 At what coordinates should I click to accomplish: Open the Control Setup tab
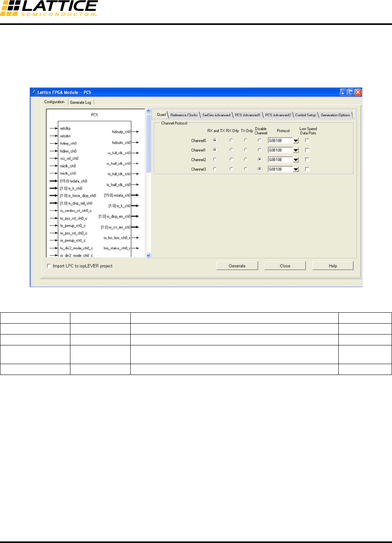306,115
